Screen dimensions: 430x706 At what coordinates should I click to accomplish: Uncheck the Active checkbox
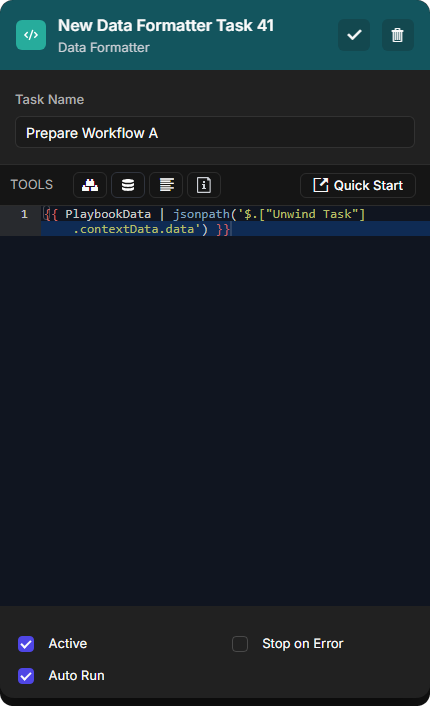pyautogui.click(x=26, y=644)
